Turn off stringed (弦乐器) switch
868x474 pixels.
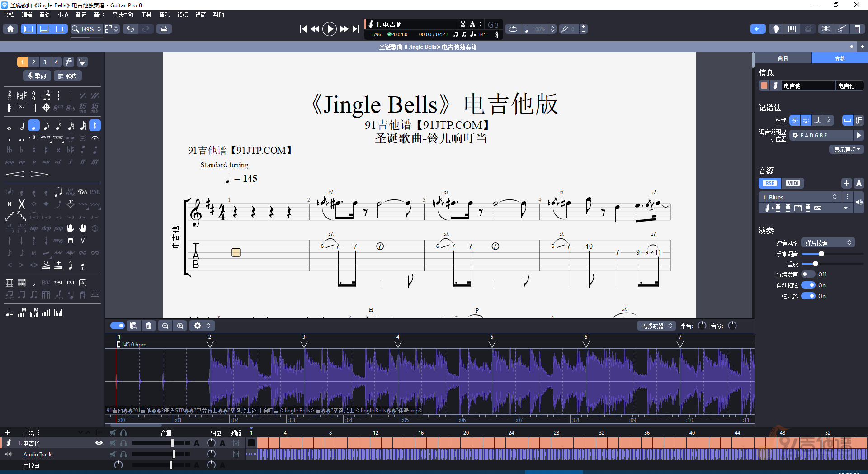pyautogui.click(x=808, y=296)
